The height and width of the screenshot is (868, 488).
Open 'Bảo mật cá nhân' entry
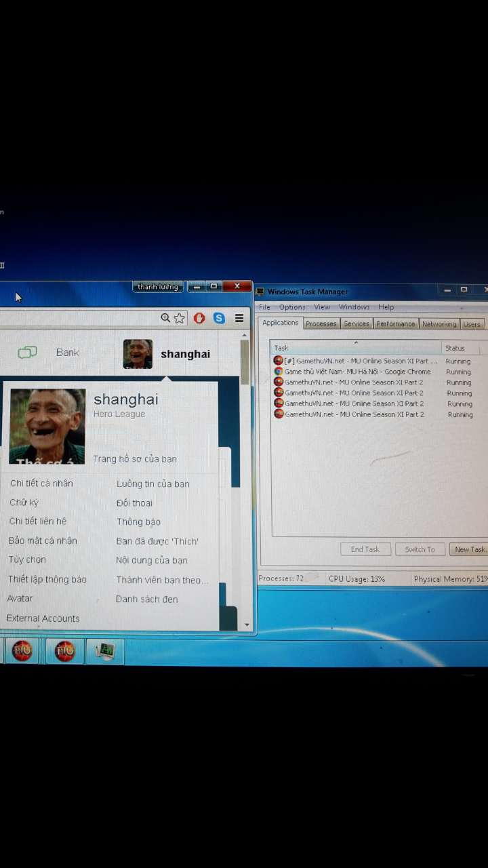click(x=43, y=540)
